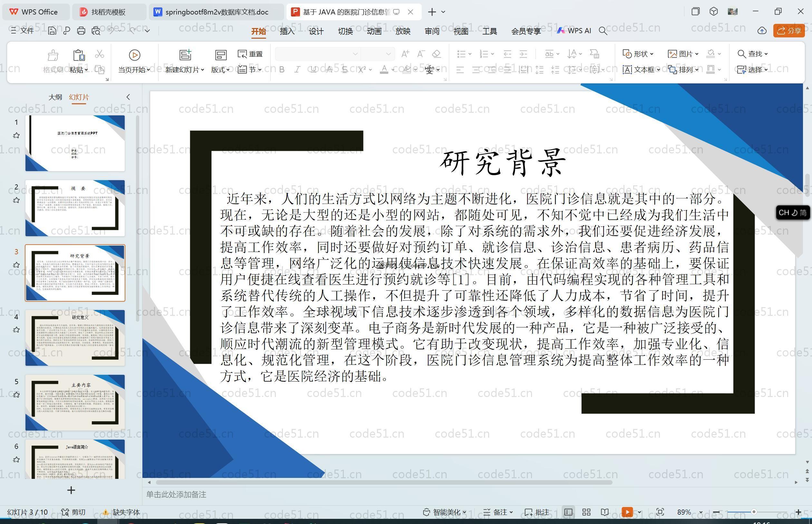Image resolution: width=812 pixels, height=524 pixels.
Task: Switch to View (视图) ribbon tab
Action: point(461,31)
